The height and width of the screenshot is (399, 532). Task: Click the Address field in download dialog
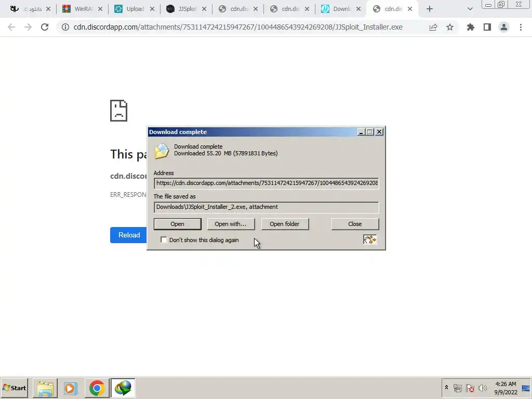click(267, 183)
